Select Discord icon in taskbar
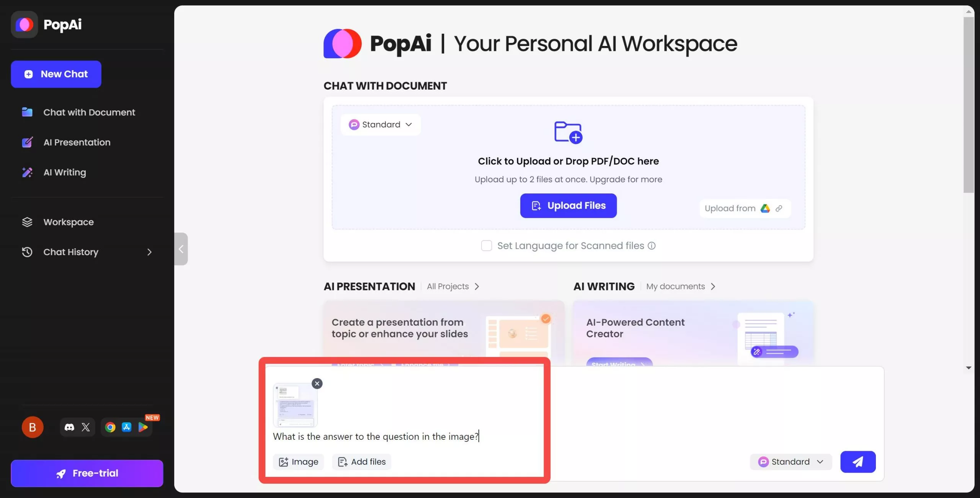 coord(69,427)
